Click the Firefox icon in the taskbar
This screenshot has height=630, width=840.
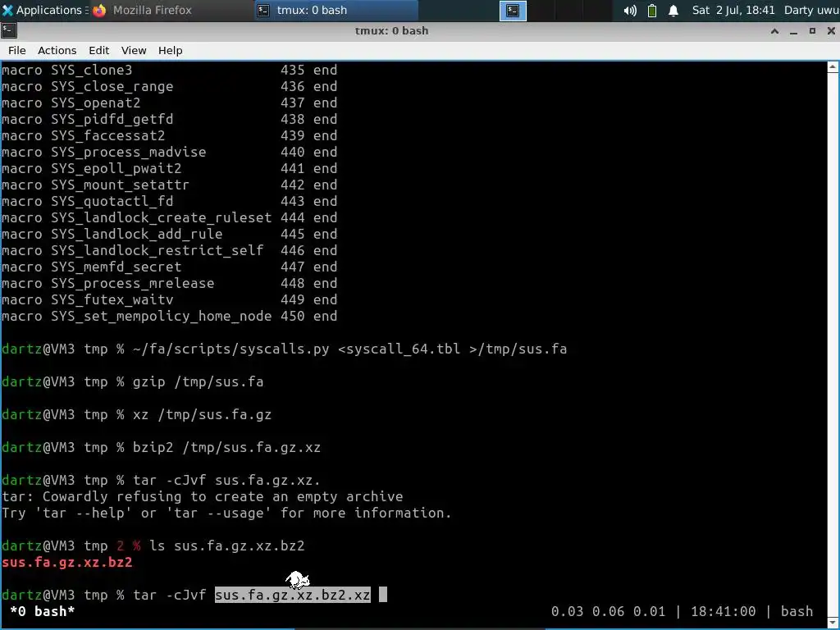pos(99,11)
